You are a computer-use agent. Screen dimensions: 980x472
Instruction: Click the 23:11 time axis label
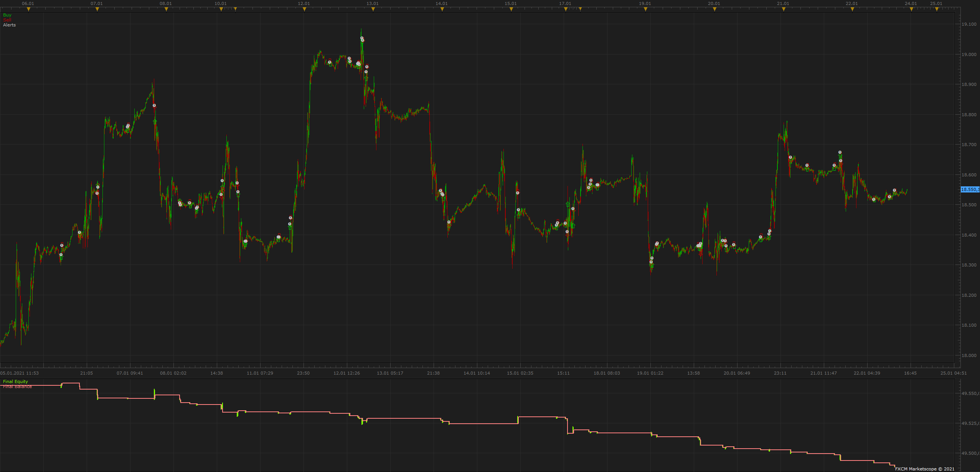780,373
